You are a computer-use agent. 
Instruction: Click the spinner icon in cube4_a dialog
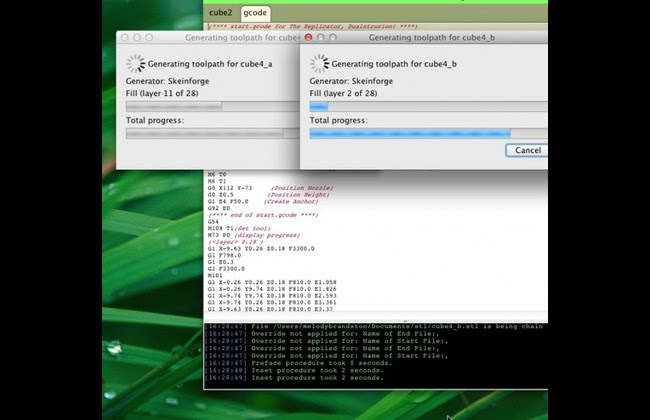(136, 64)
